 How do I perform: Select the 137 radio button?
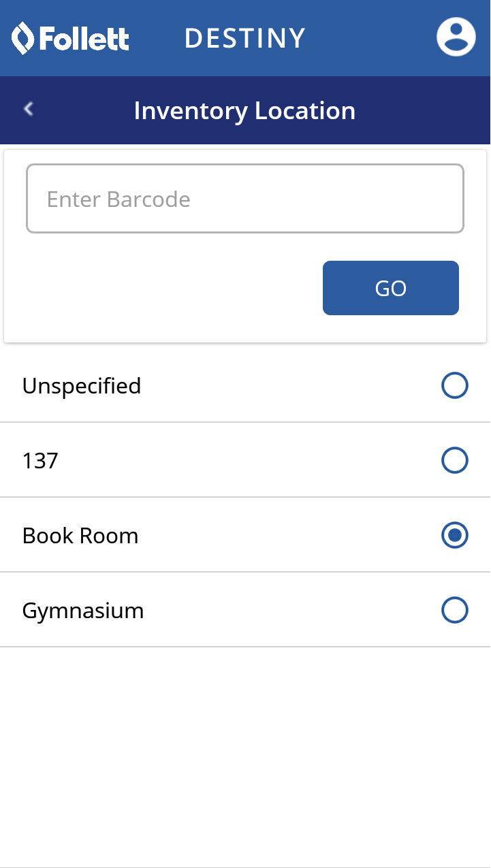point(454,460)
